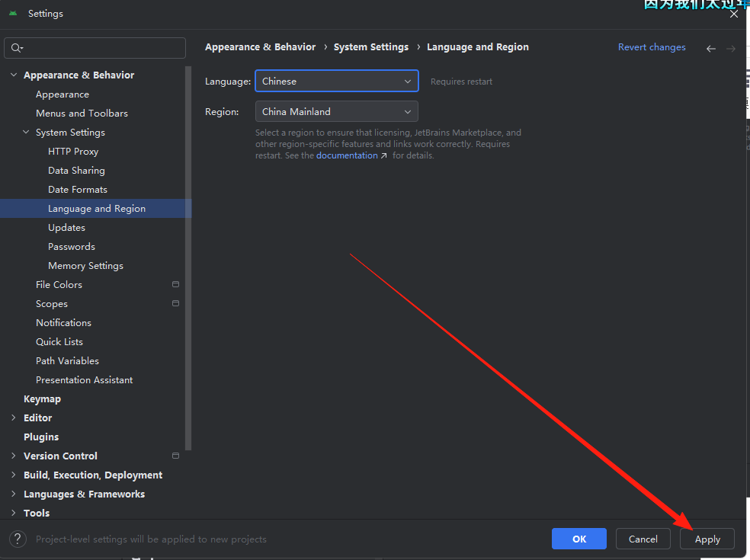Open Notifications settings page
This screenshot has height=560, width=750.
[63, 323]
